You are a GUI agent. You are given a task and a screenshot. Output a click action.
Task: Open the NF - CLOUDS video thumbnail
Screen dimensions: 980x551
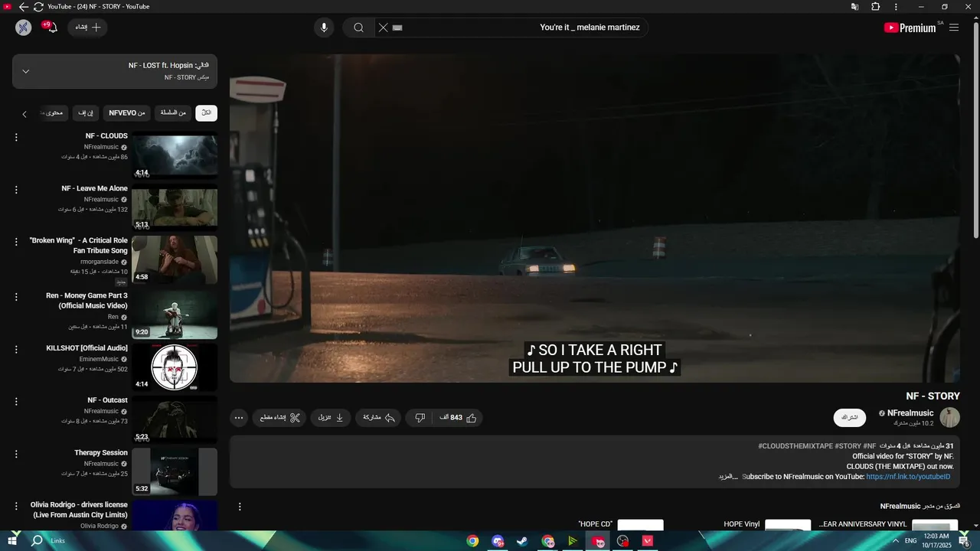click(175, 155)
